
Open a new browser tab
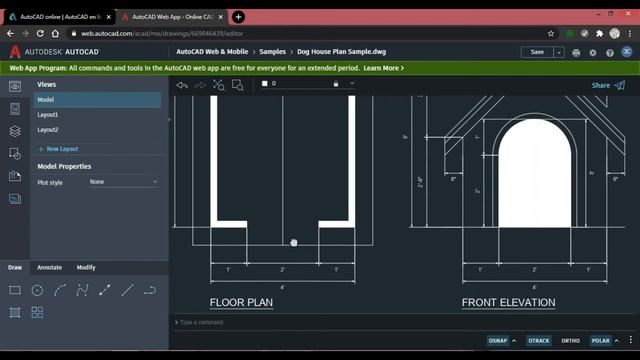click(238, 17)
